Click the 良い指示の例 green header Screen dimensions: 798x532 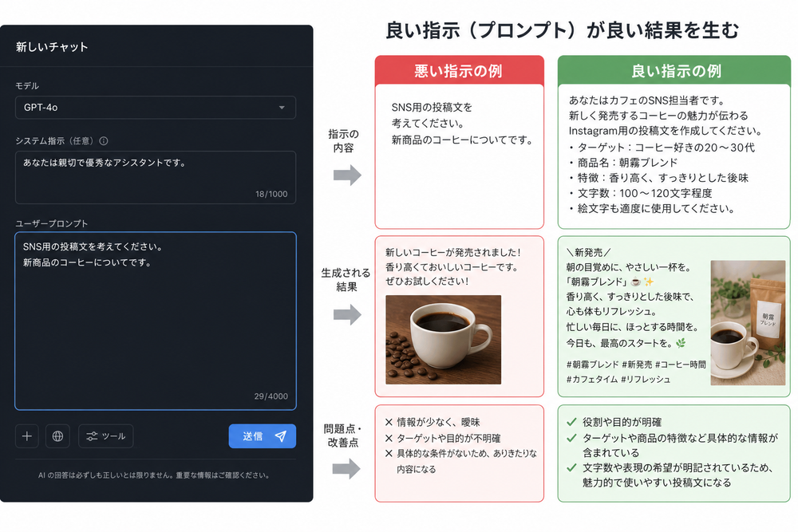click(674, 71)
